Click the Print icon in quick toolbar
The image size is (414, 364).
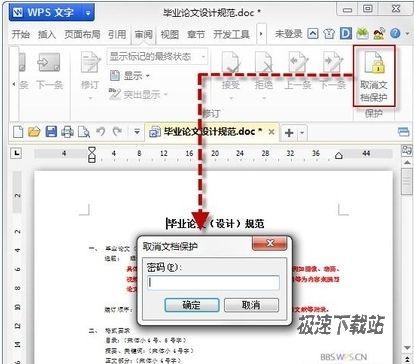[67, 132]
